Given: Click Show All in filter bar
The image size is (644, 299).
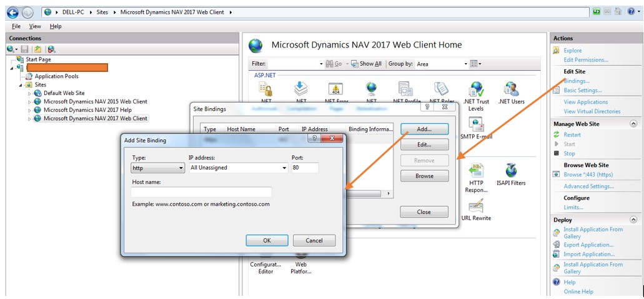Looking at the screenshot, I should point(367,64).
